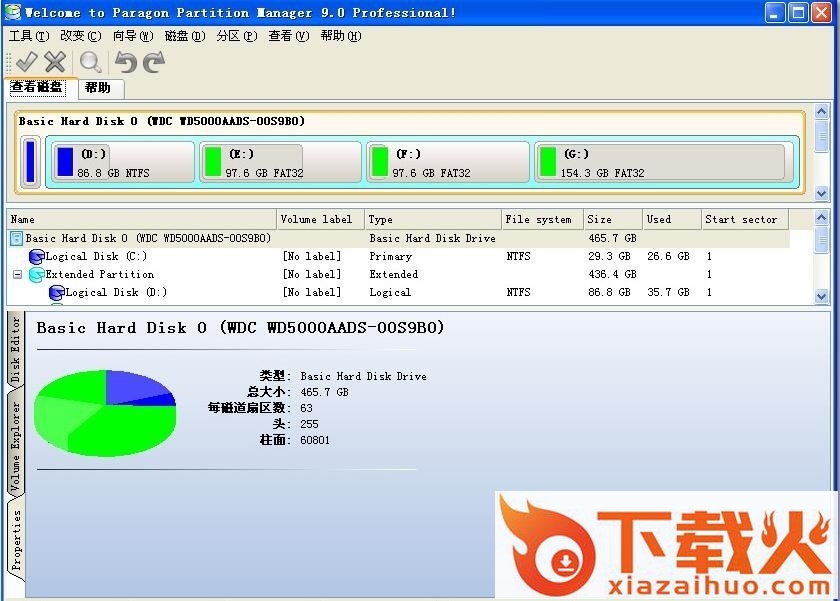The width and height of the screenshot is (840, 601).
Task: Sort by the Name column header
Action: pyautogui.click(x=142, y=220)
